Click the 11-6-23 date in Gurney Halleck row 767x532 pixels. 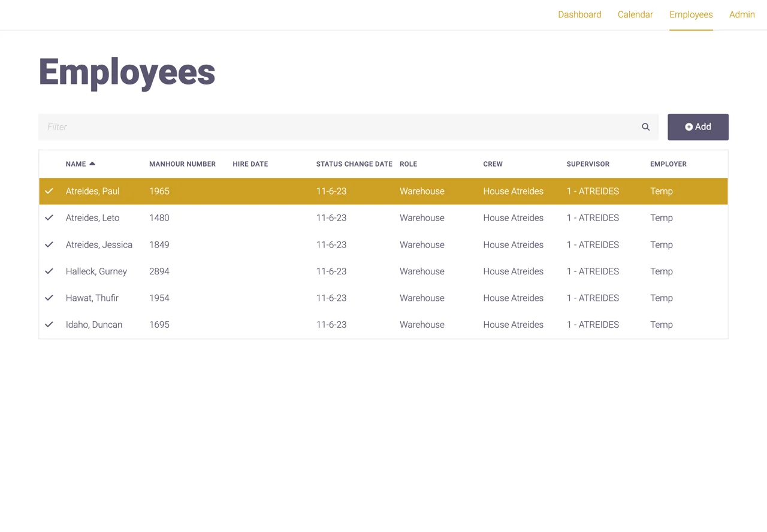331,271
